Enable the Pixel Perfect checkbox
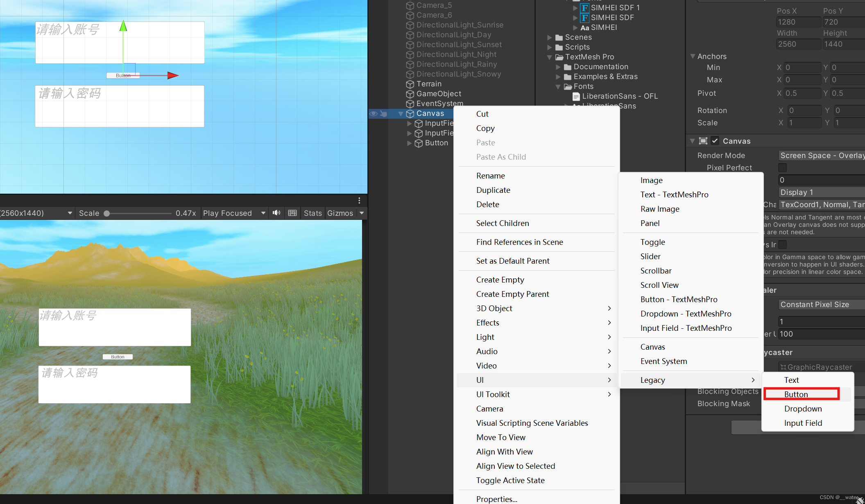 pos(782,168)
